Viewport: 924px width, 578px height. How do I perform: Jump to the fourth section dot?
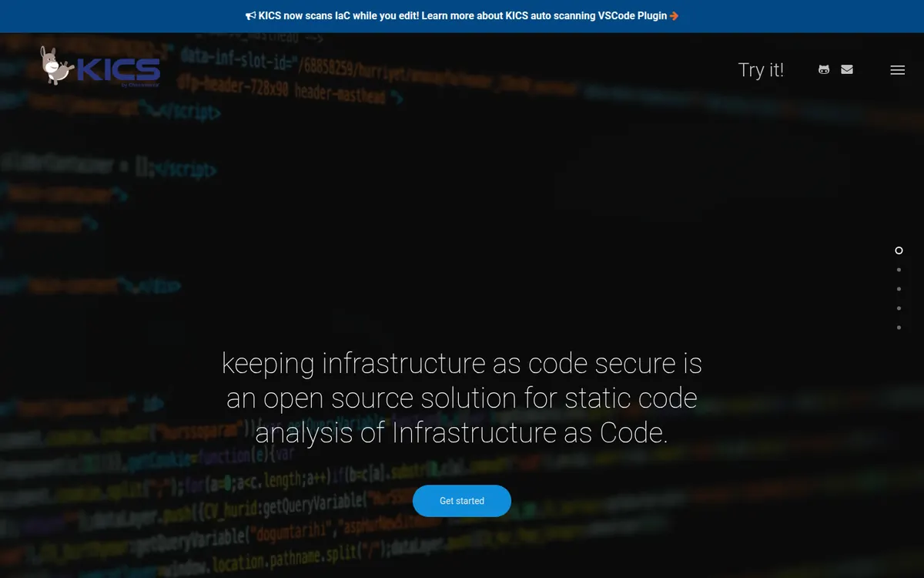(899, 308)
